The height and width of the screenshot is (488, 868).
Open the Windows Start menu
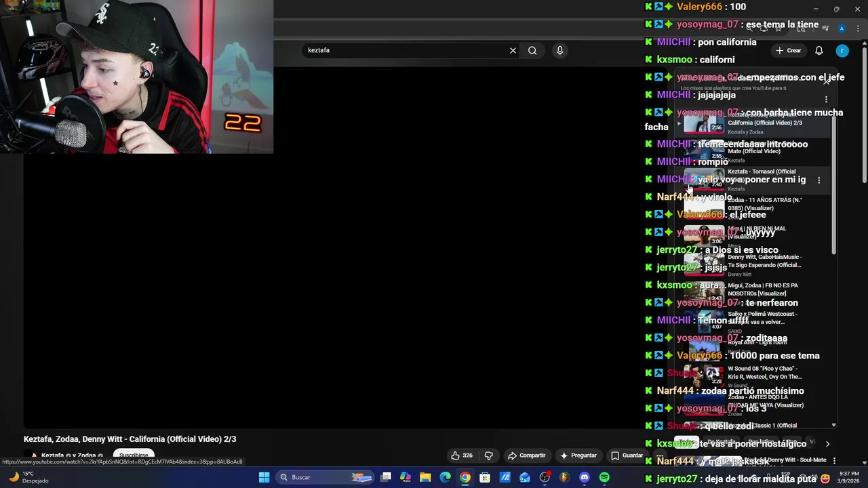264,478
